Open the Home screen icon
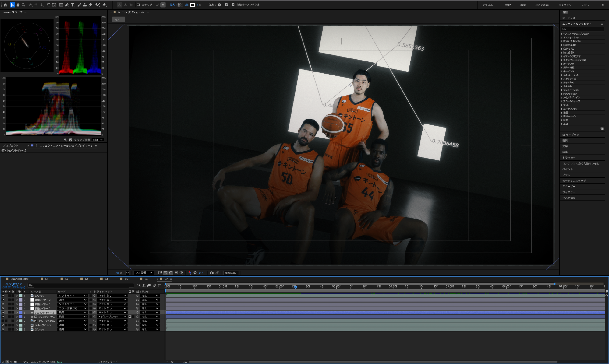The height and width of the screenshot is (364, 609). click(5, 5)
